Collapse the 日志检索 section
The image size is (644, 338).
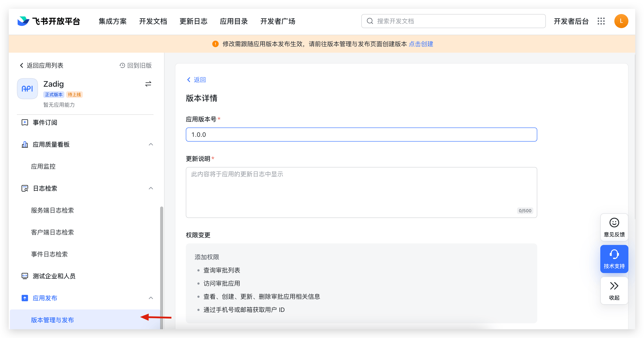(151, 188)
